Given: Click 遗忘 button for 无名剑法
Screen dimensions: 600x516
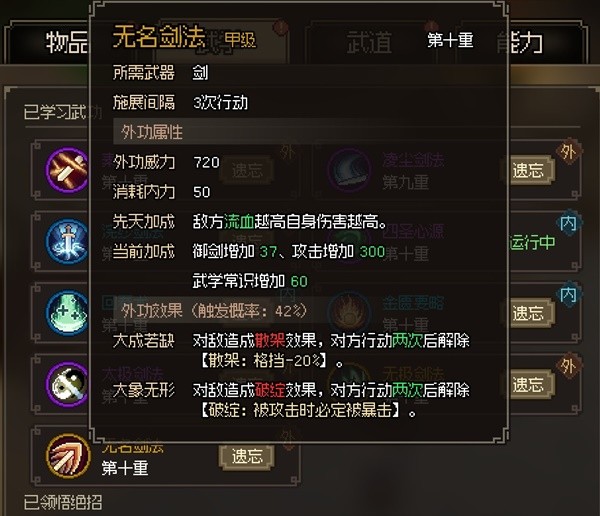Looking at the screenshot, I should [x=247, y=456].
